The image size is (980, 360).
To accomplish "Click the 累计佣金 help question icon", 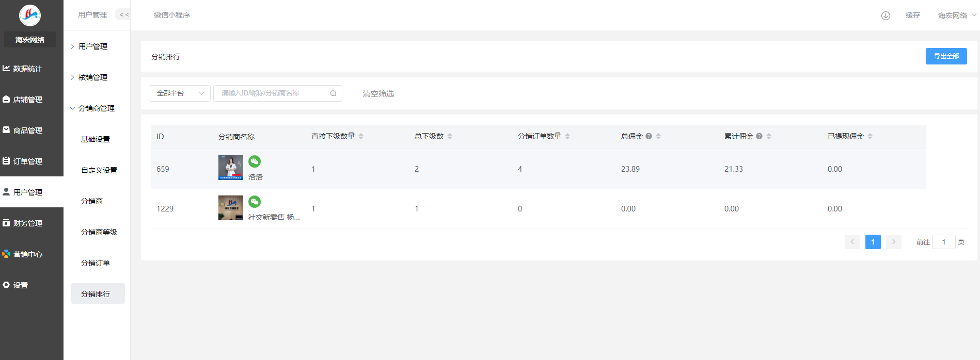I will 759,136.
